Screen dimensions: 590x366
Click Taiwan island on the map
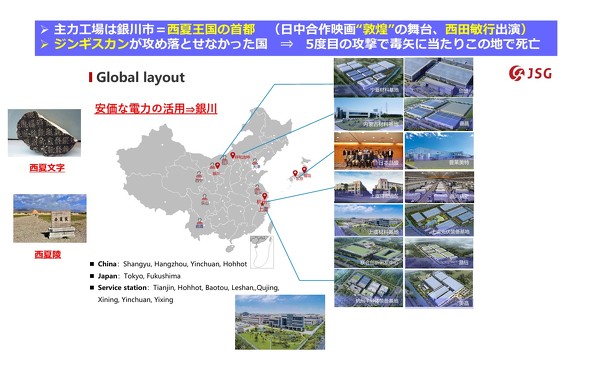pyautogui.click(x=271, y=229)
